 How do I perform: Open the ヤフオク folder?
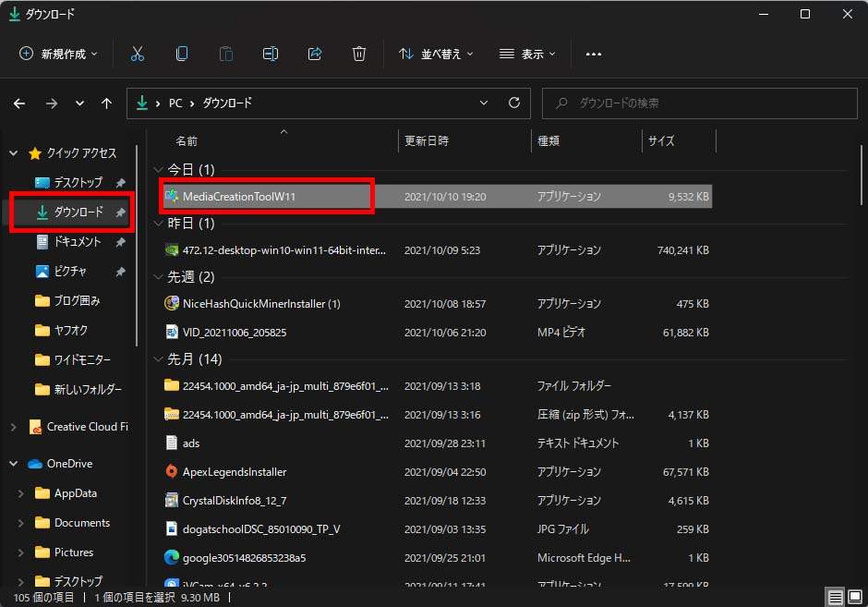(x=62, y=331)
